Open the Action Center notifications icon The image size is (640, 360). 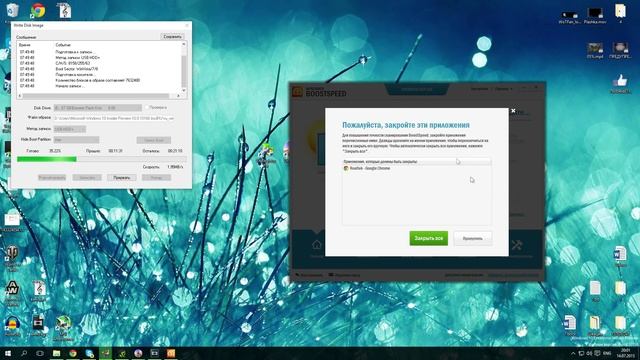click(598, 353)
